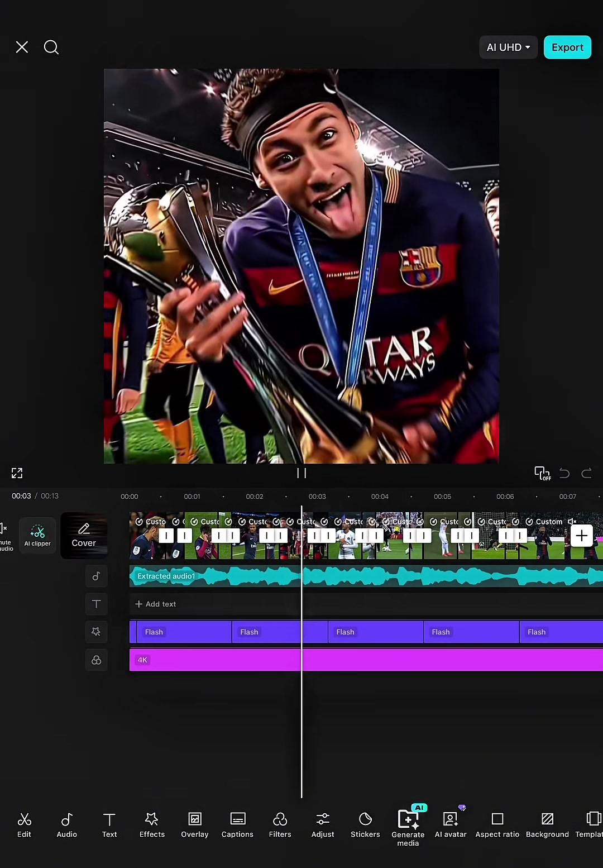
Task: Open the Effects tool
Action: [152, 825]
